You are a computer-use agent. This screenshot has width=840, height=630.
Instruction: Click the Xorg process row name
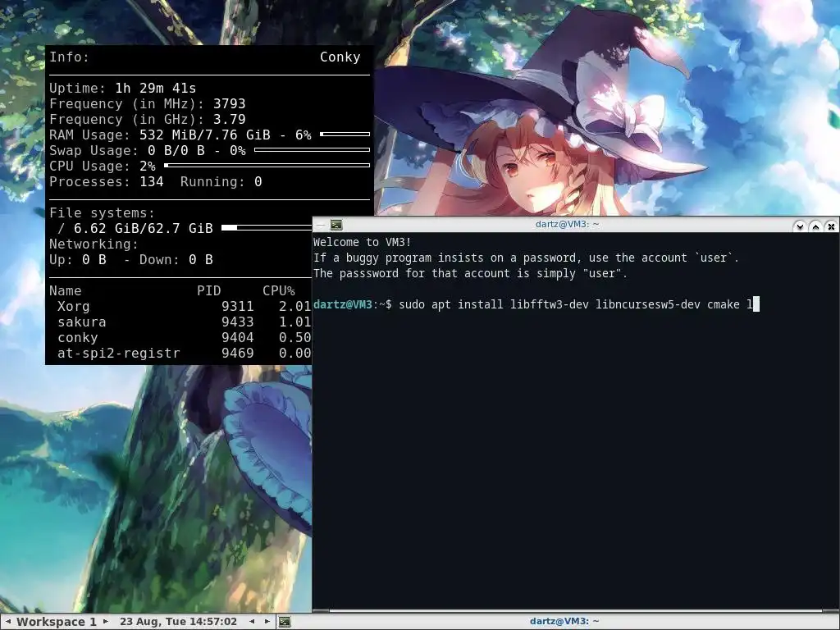click(73, 307)
